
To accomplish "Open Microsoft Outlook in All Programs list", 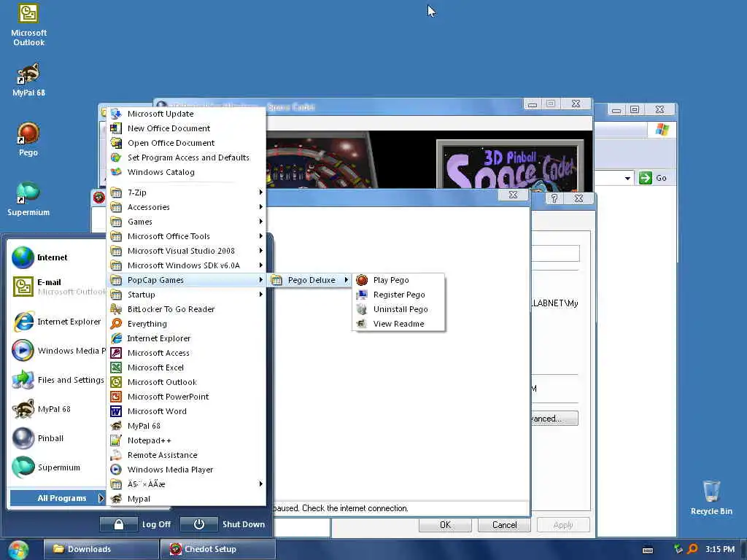I will [x=186, y=382].
